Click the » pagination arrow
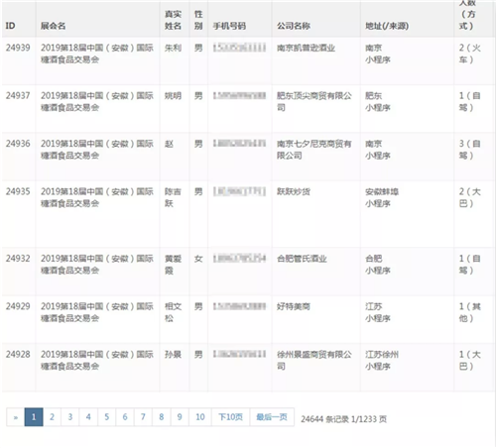 point(15,417)
